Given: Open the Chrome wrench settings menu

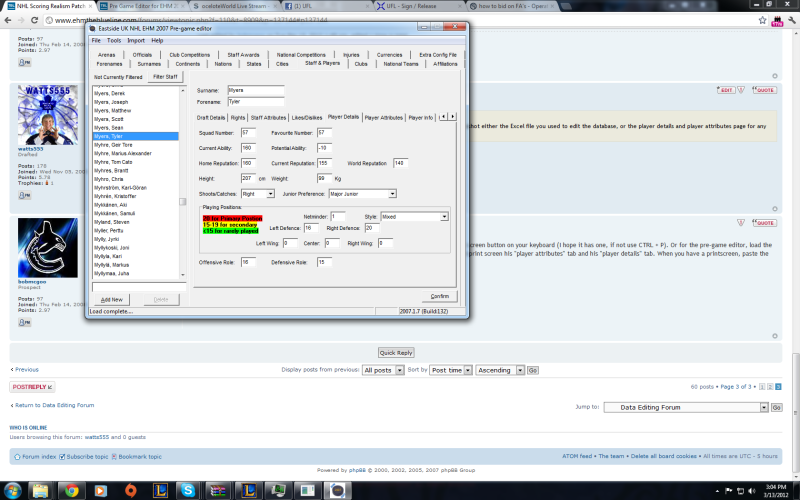Looking at the screenshot, I should pos(792,20).
